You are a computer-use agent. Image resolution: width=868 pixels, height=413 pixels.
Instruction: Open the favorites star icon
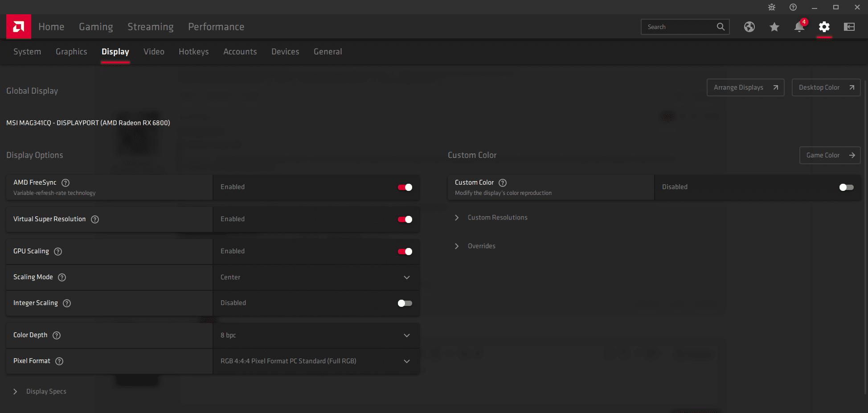[x=774, y=27]
